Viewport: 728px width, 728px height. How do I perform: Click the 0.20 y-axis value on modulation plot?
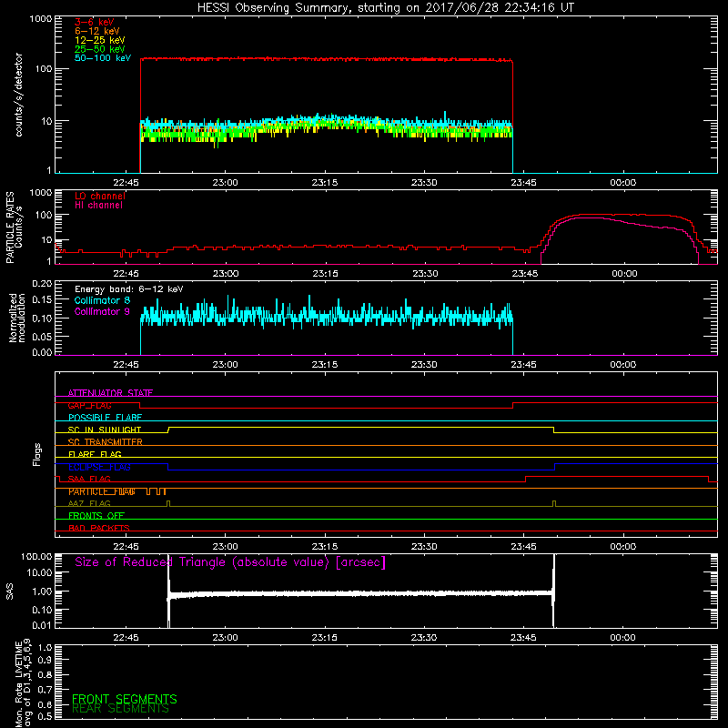[x=42, y=283]
